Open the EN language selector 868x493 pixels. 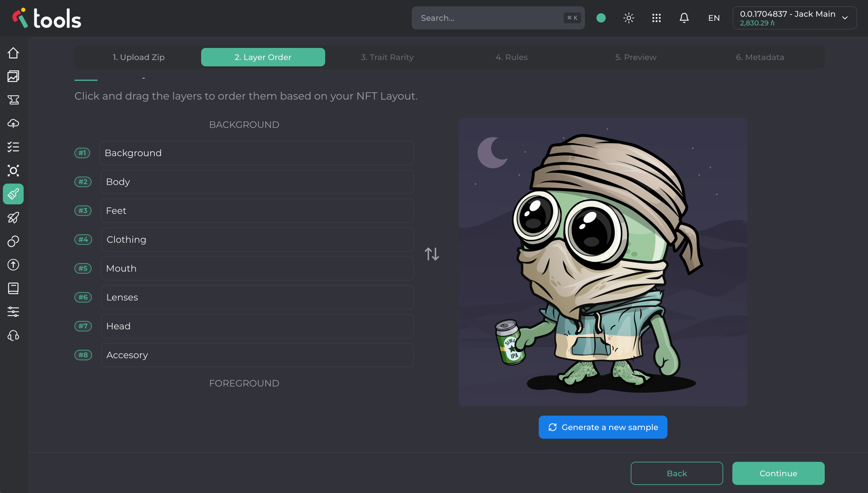tap(714, 18)
